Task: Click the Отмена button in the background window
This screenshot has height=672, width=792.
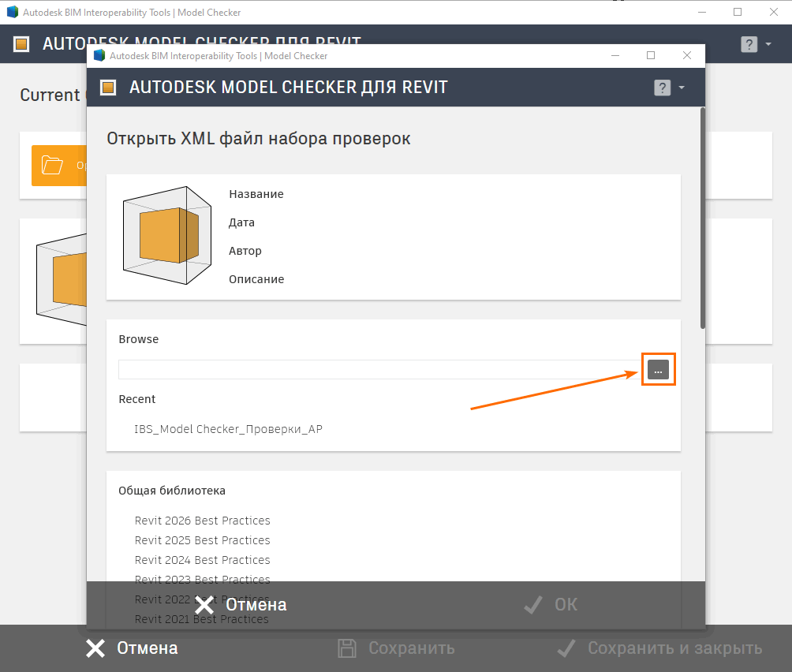Action: [131, 648]
